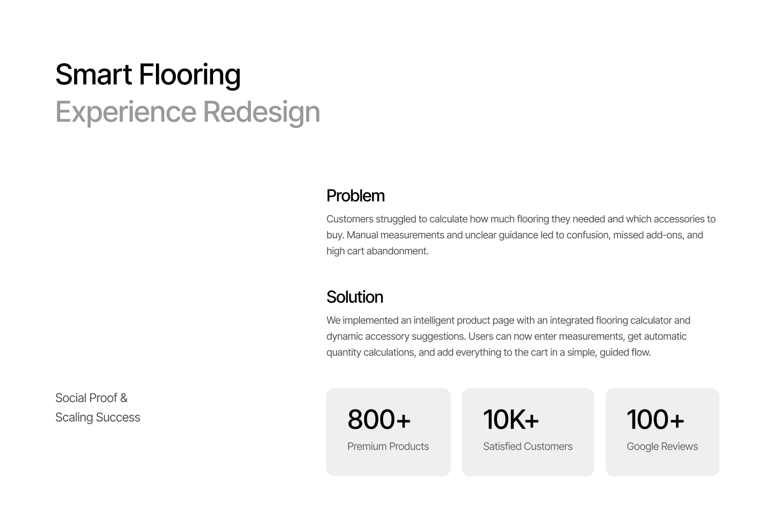Click the "Social Proof &" text line

(x=91, y=398)
